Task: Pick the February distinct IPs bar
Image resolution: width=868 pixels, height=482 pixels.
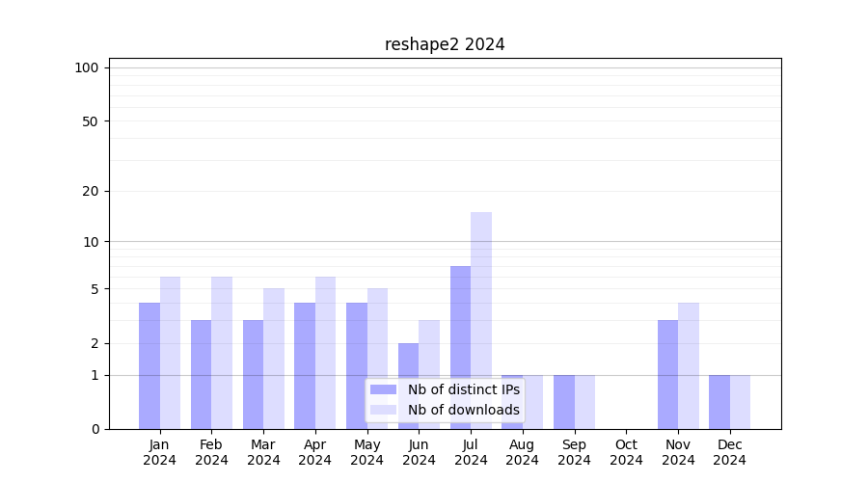Action: (201, 374)
